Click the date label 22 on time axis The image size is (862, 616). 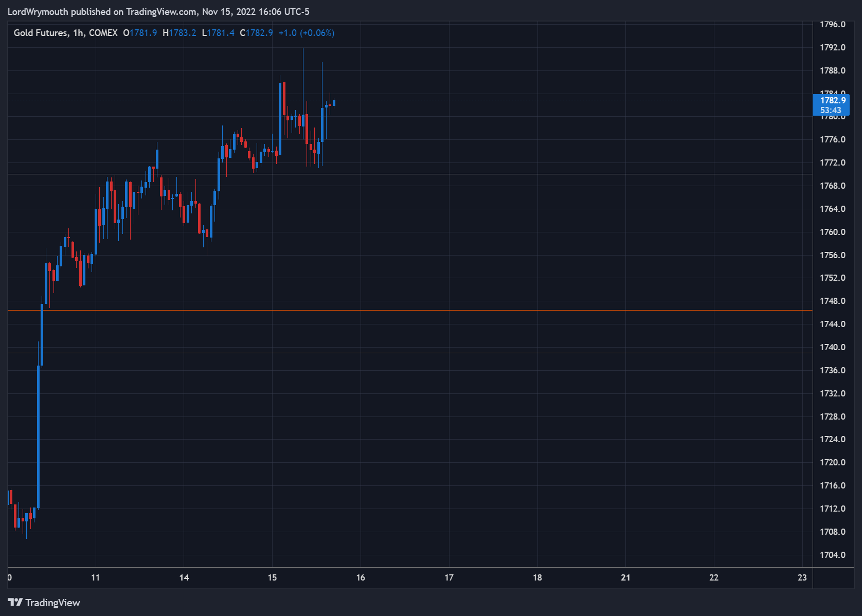click(714, 577)
